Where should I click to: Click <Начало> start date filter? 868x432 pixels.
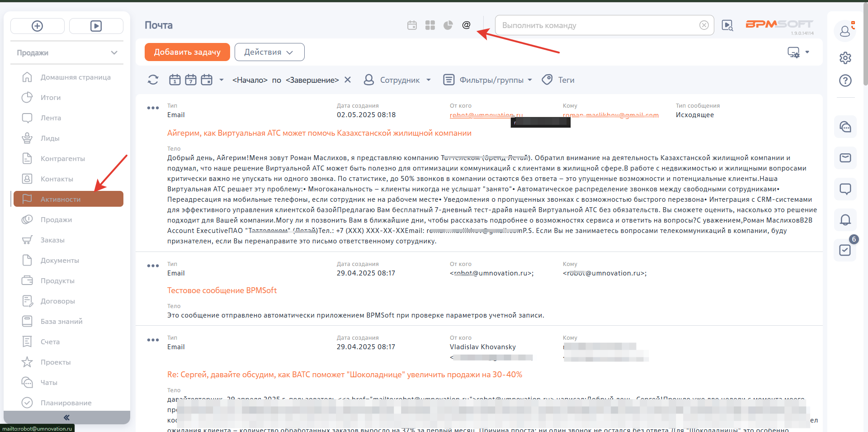coord(250,80)
